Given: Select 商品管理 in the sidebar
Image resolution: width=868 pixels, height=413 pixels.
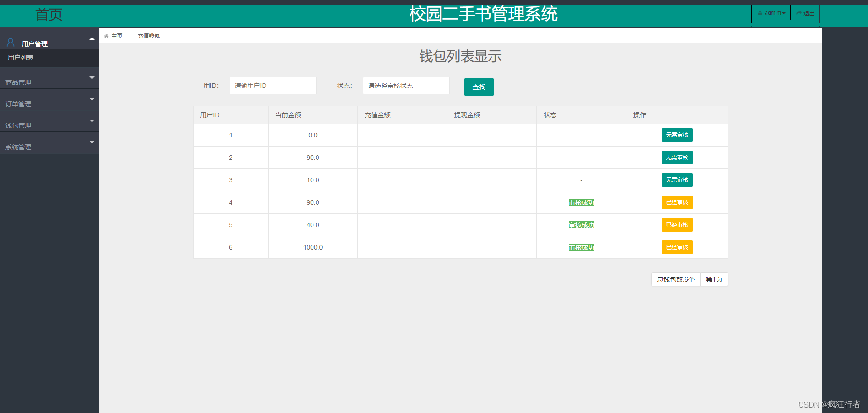Looking at the screenshot, I should [x=18, y=82].
